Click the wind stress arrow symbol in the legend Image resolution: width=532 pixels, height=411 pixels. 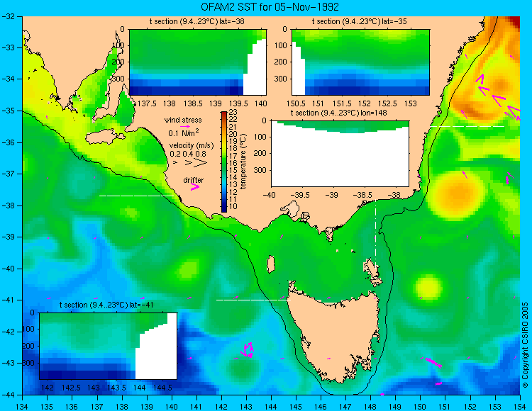[185, 126]
